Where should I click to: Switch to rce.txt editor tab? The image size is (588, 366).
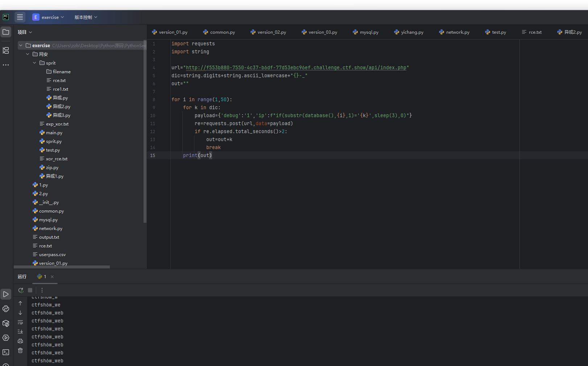tap(532, 32)
